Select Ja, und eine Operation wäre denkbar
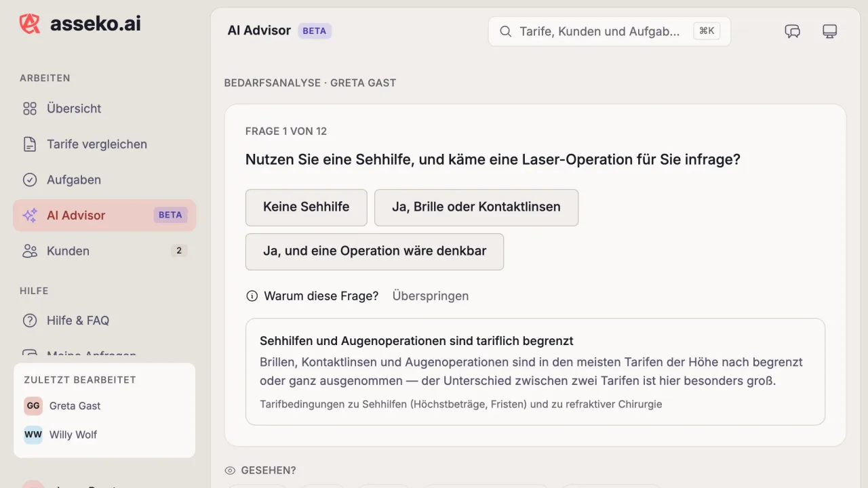This screenshot has height=488, width=868. (x=374, y=251)
